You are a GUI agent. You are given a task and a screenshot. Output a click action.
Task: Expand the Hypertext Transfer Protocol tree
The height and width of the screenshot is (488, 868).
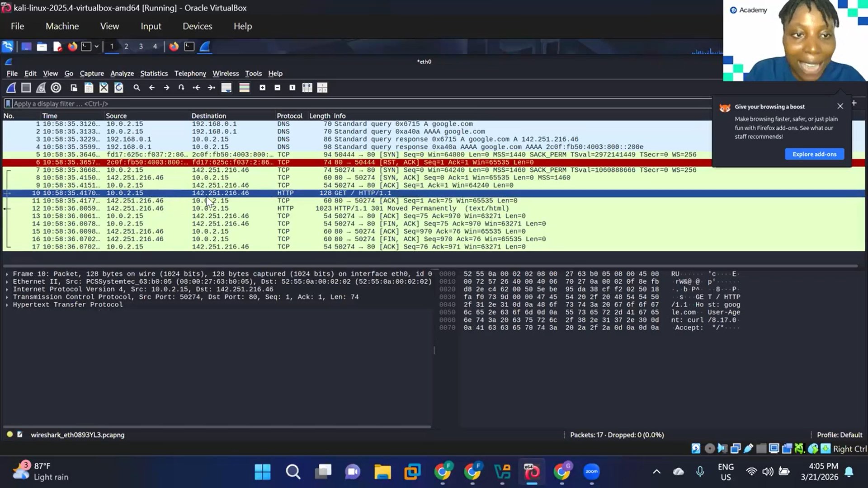7,305
